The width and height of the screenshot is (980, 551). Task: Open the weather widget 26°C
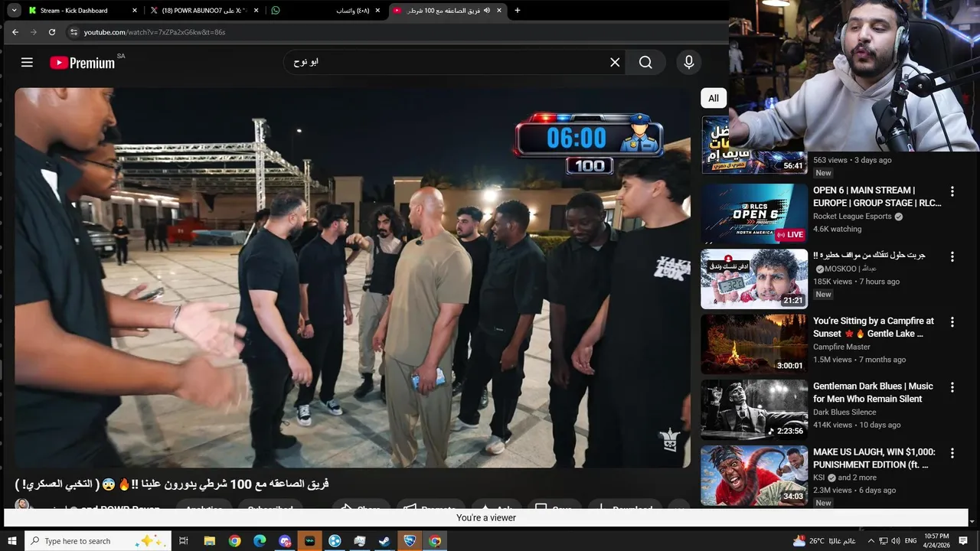pyautogui.click(x=825, y=541)
